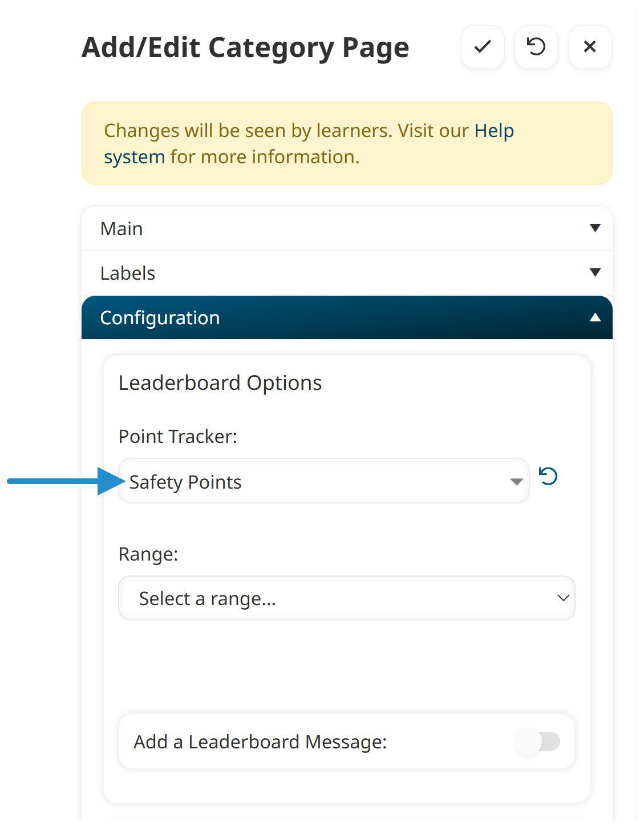The height and width of the screenshot is (830, 644).
Task: Click the Point Tracker field label
Action: 177,437
